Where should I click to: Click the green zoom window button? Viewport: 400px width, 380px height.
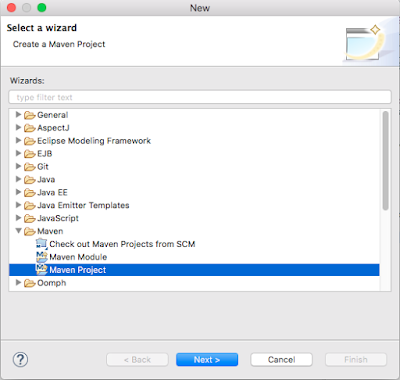[x=42, y=7]
